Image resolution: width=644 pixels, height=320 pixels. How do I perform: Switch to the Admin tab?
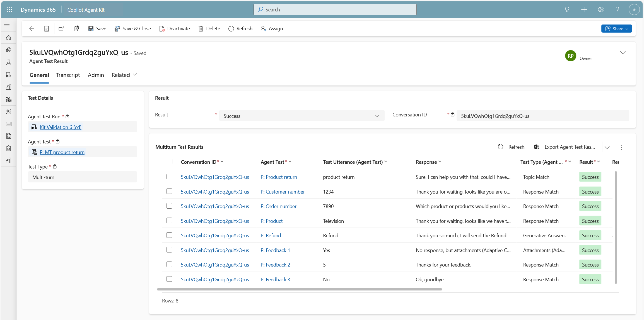(96, 75)
